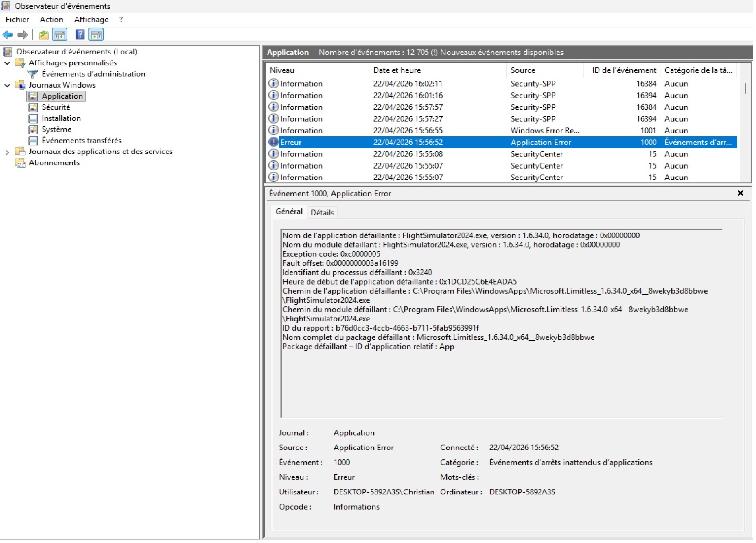Switch to the Détails tab
756x543 pixels.
tap(323, 213)
